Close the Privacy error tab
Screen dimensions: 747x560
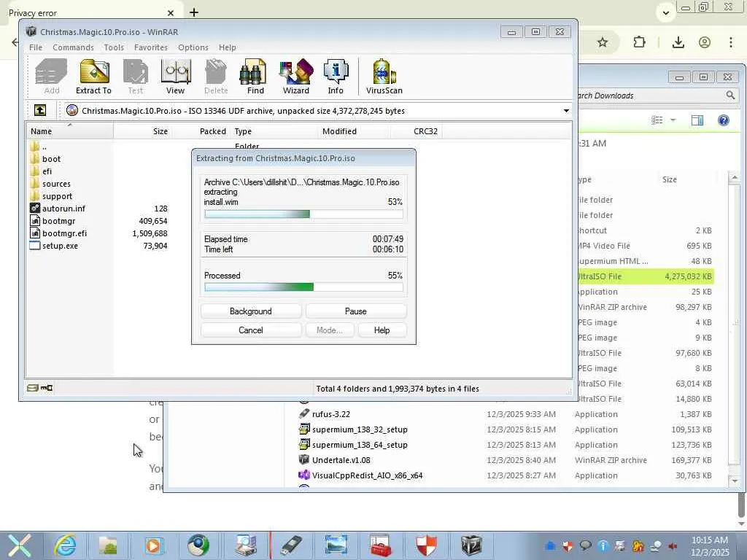(x=171, y=13)
